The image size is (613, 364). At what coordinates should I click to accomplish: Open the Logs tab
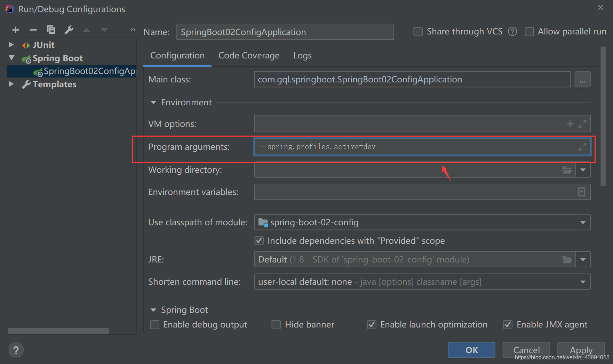(x=303, y=56)
